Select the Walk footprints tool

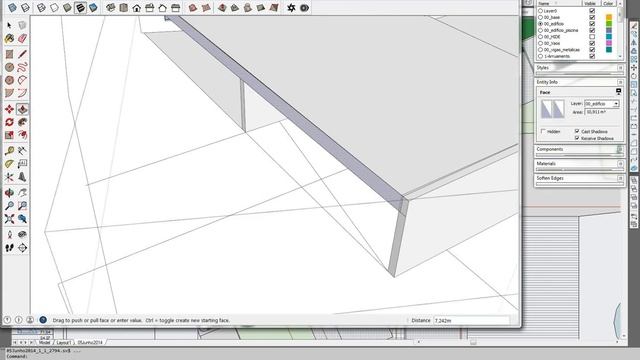pos(9,248)
